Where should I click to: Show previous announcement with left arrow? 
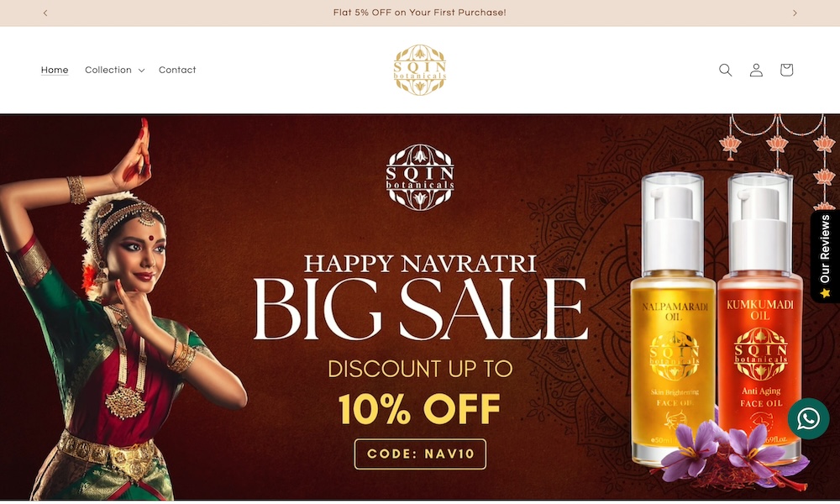(45, 13)
